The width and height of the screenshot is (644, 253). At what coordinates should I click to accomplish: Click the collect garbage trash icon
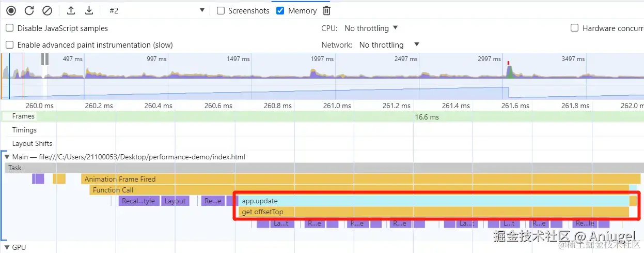tap(326, 10)
